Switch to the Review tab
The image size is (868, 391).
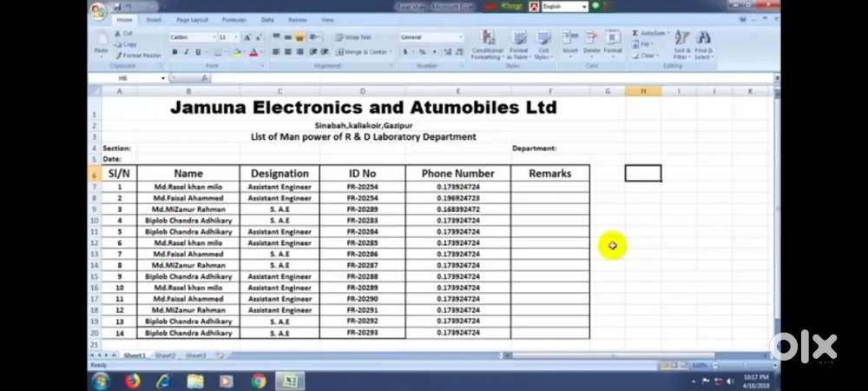[x=297, y=20]
